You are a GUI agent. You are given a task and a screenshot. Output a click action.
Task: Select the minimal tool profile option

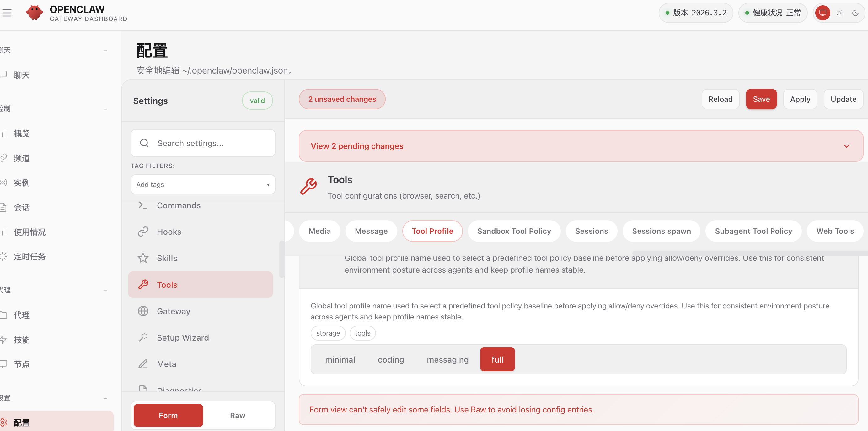[x=340, y=359]
